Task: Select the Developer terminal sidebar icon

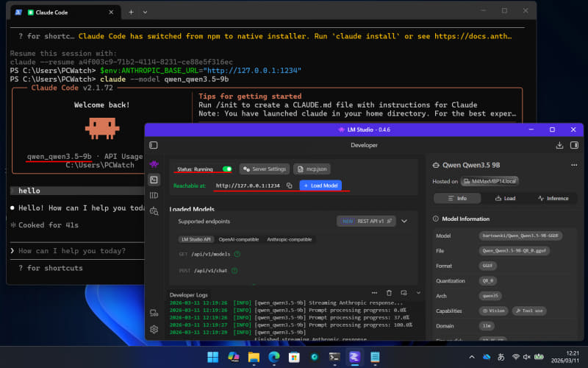Action: click(154, 180)
